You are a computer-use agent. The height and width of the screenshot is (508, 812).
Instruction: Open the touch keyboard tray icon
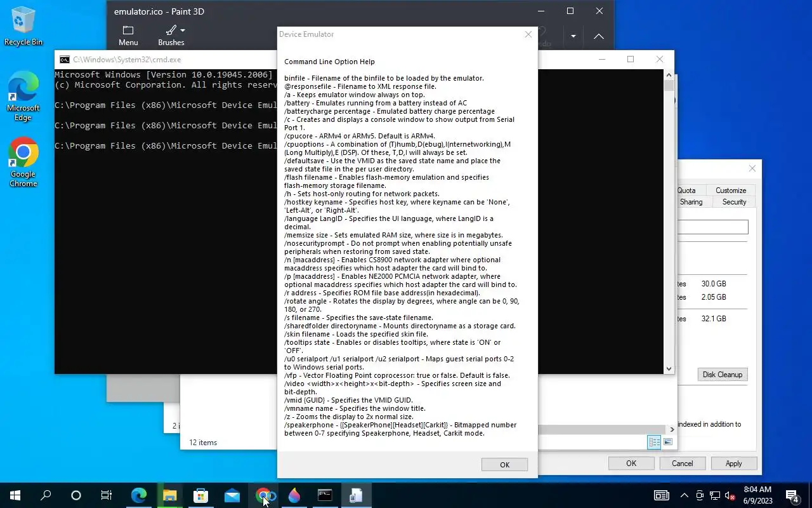point(661,495)
